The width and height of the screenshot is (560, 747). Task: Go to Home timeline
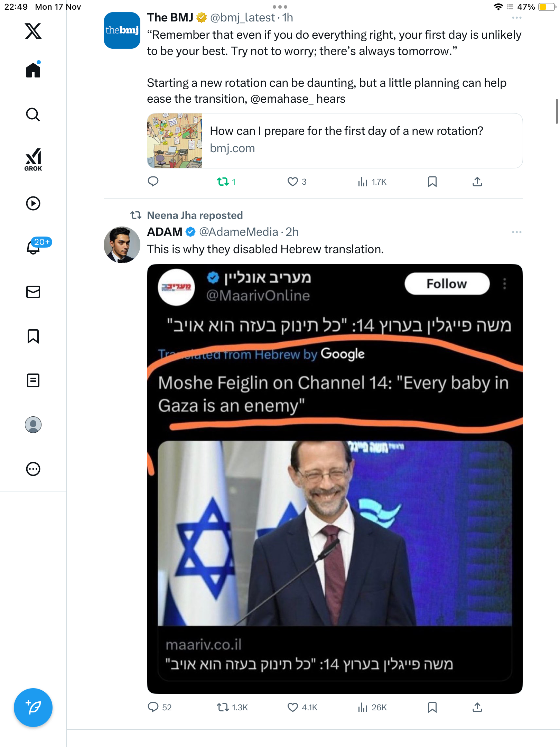coord(33,70)
